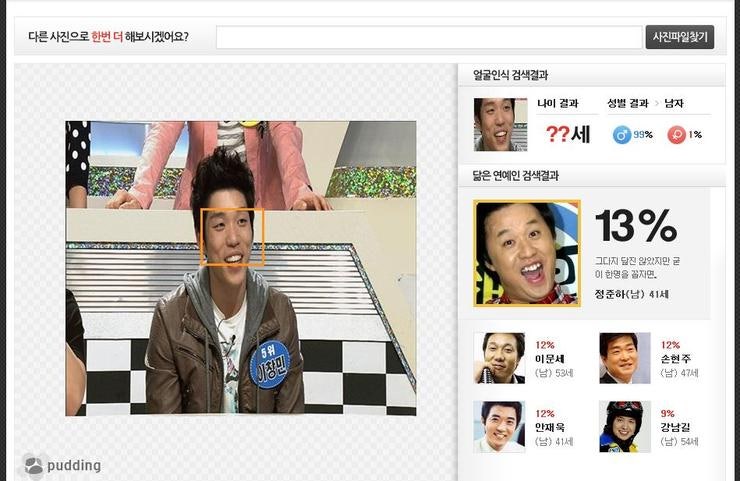Click the 얼굴인식 검색결과 section header
Image resolution: width=740 pixels, height=481 pixels.
(x=510, y=75)
